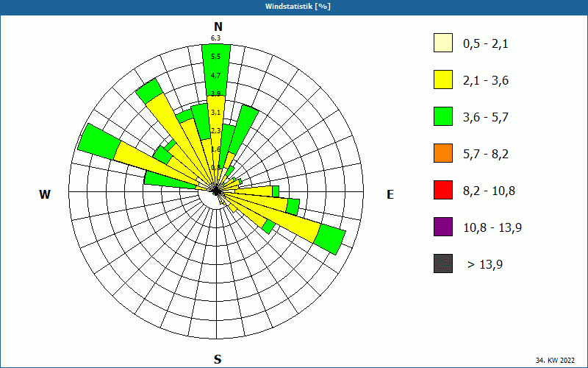The image size is (588, 368).
Task: Click the legend label '10,8 - 13,9'
Action: [x=492, y=228]
